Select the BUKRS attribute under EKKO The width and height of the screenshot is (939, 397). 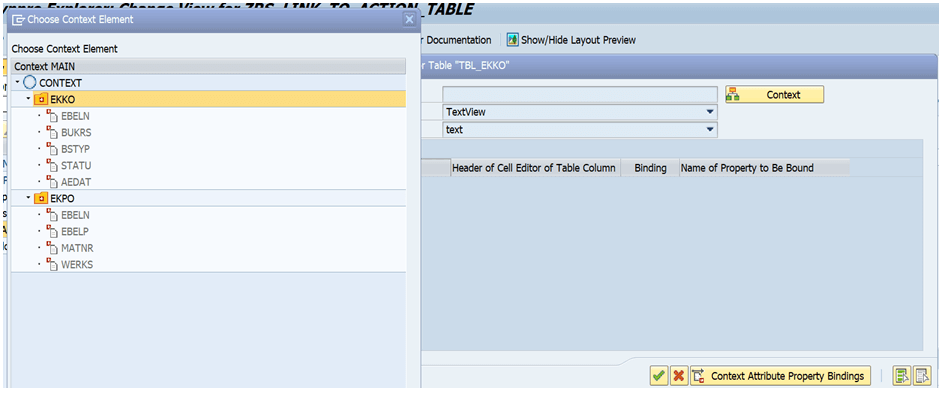point(76,132)
